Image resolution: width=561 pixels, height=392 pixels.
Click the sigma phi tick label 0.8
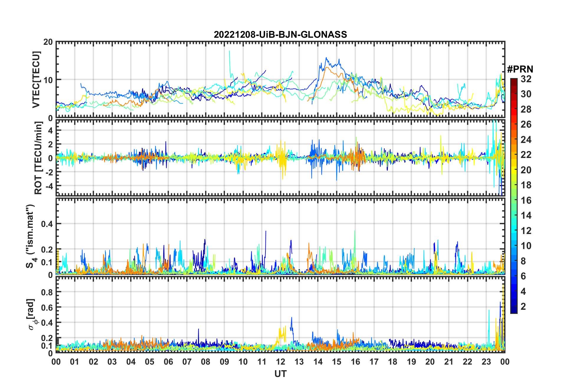[x=47, y=292]
